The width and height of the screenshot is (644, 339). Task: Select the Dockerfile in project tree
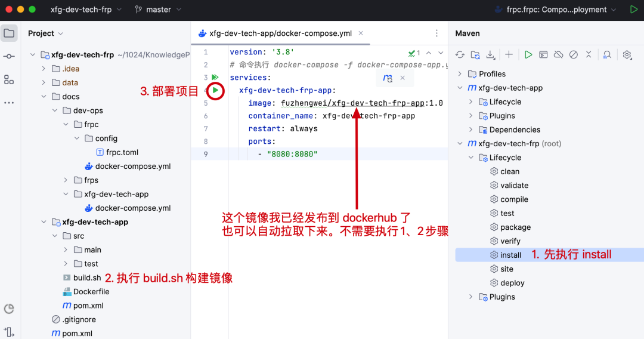(86, 292)
